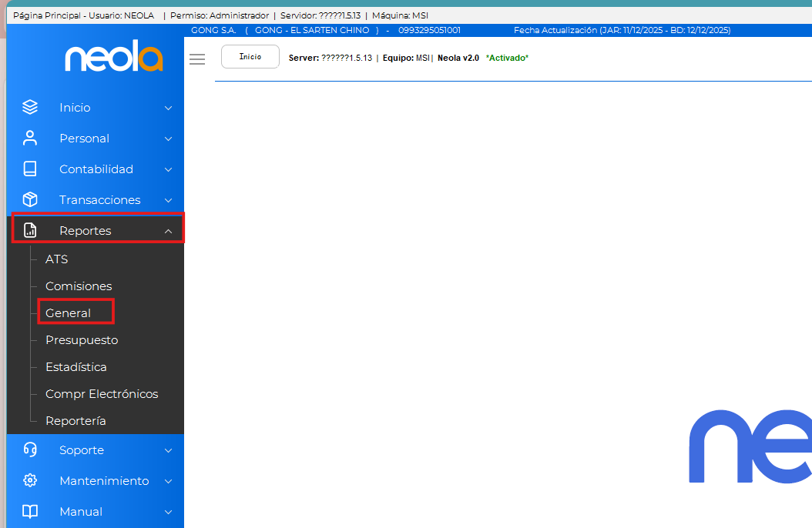Click the Personal user icon
The image size is (812, 528).
click(x=30, y=139)
